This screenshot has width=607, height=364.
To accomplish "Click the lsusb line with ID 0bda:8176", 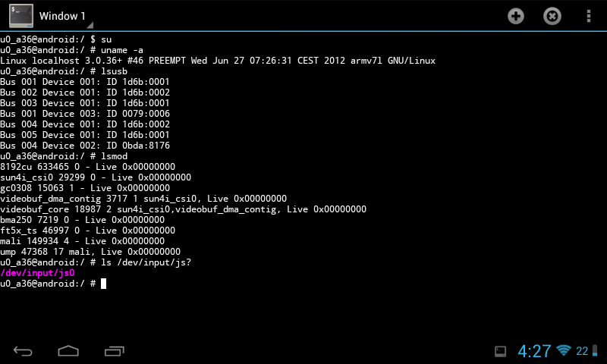I will [85, 146].
